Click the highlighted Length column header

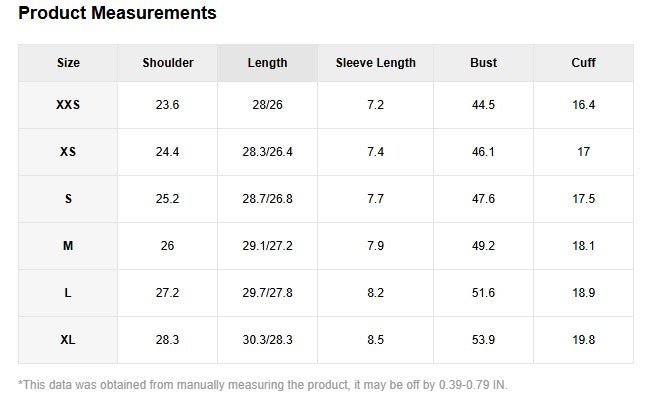(x=267, y=63)
